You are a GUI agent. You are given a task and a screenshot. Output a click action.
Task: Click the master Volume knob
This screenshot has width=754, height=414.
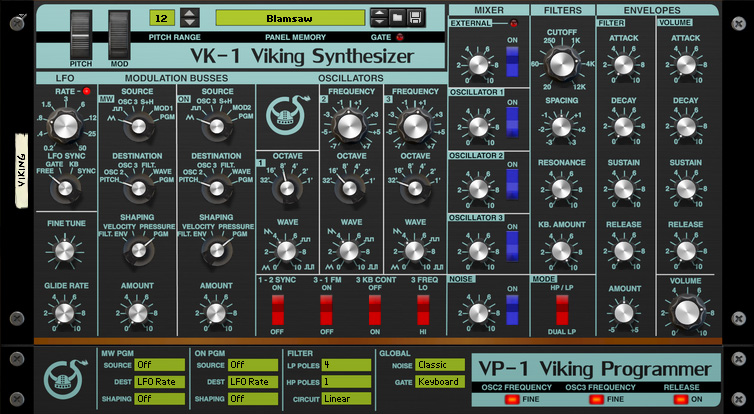[x=687, y=313]
